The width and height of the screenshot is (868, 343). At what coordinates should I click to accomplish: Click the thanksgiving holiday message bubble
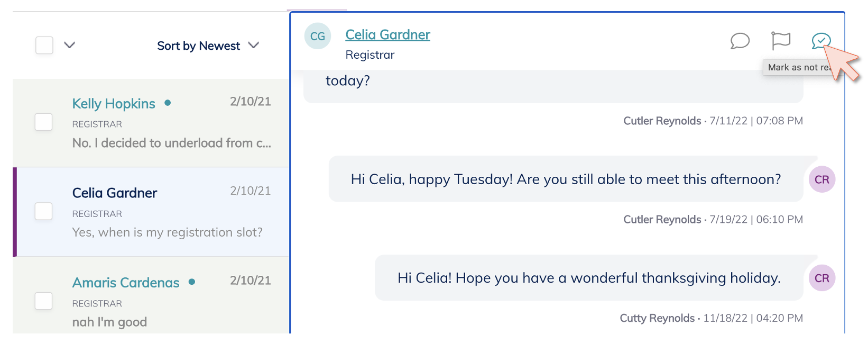pyautogui.click(x=589, y=278)
